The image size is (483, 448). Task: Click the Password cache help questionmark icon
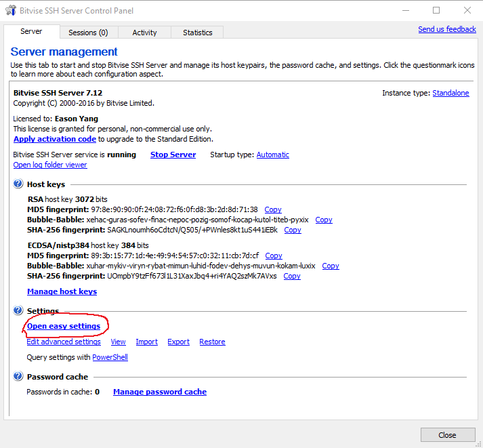18,376
